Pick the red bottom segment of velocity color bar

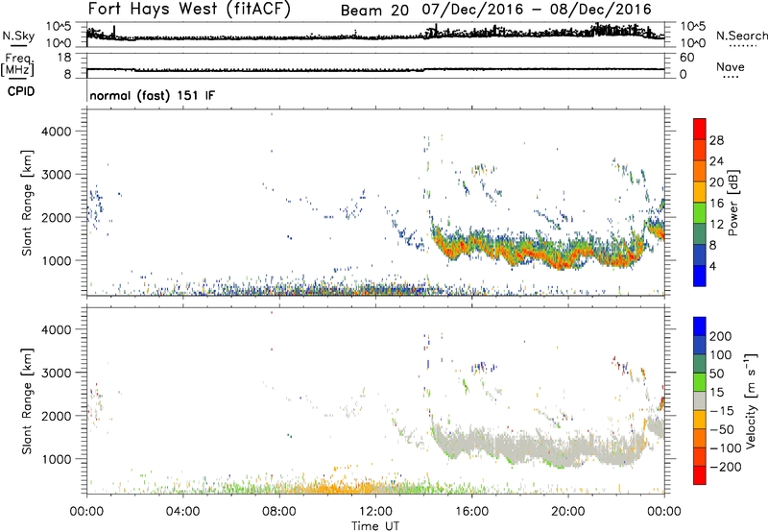pos(700,475)
